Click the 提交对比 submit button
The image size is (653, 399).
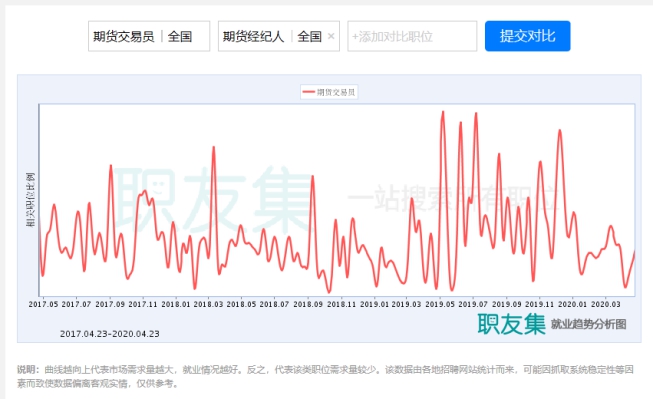coord(527,36)
